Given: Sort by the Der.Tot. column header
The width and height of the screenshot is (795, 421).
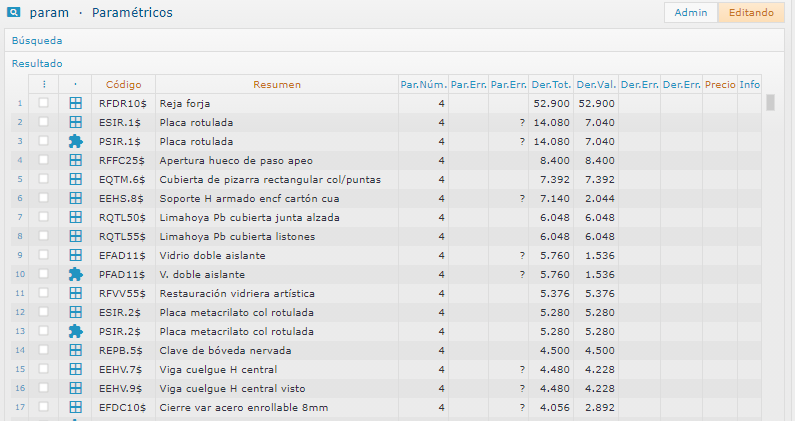Looking at the screenshot, I should point(551,84).
